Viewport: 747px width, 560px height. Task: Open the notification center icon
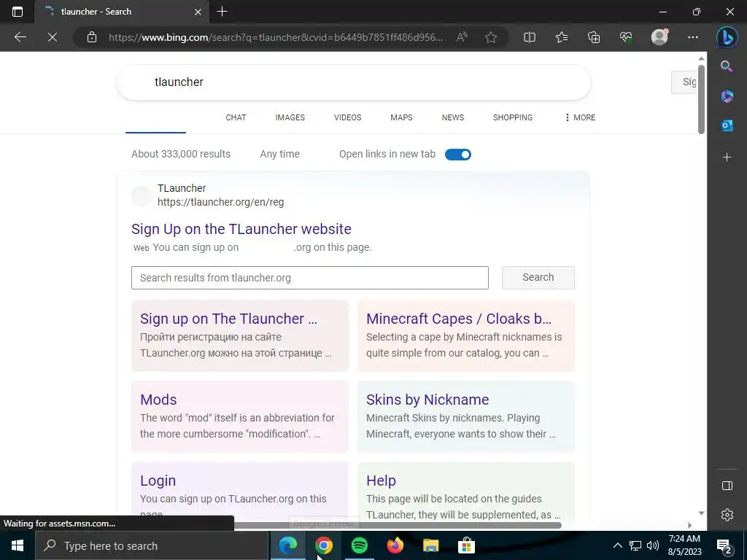click(724, 545)
